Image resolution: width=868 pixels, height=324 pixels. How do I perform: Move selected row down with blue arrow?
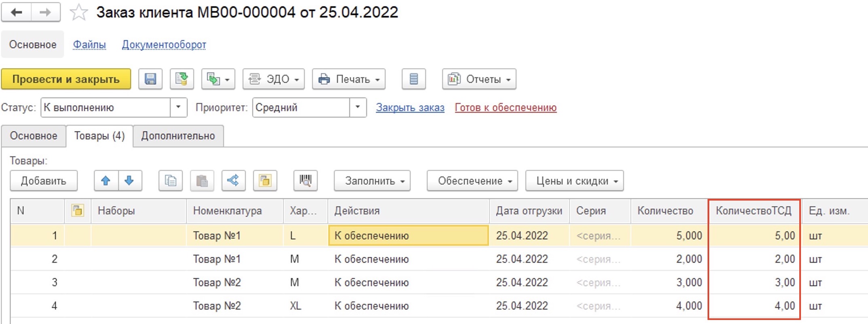130,181
